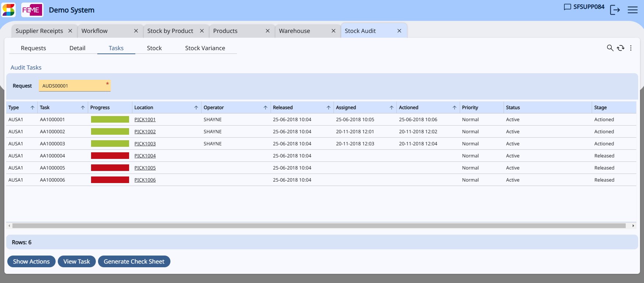Close the Supplier Receipts tab
Screen dimensions: 644x283
[x=70, y=31]
